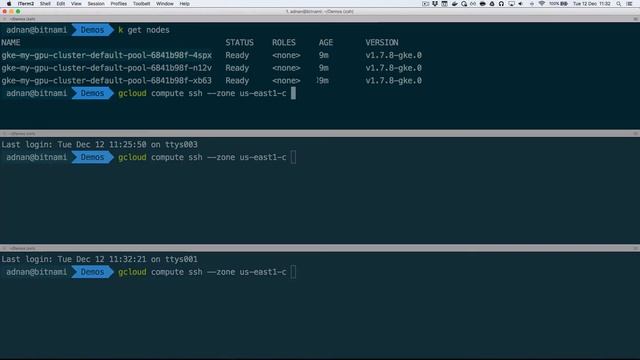Maximize the window with green button
Screen dimensions: 640x360
pos(18,11)
